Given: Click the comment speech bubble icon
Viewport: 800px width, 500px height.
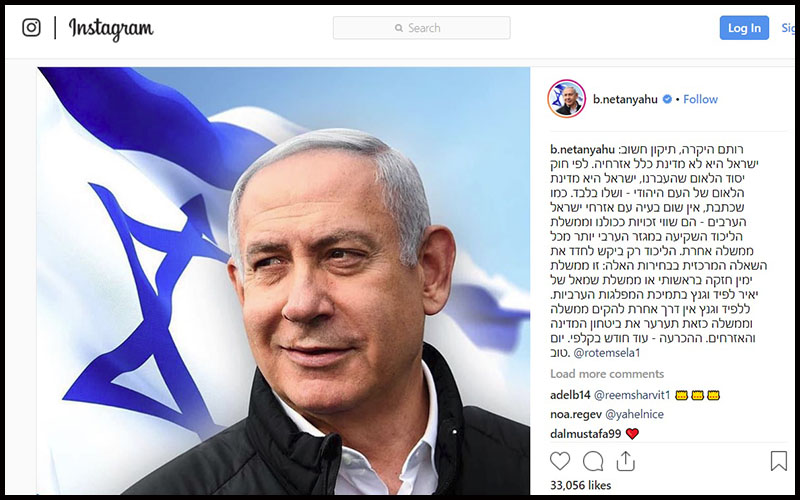Looking at the screenshot, I should [593, 461].
